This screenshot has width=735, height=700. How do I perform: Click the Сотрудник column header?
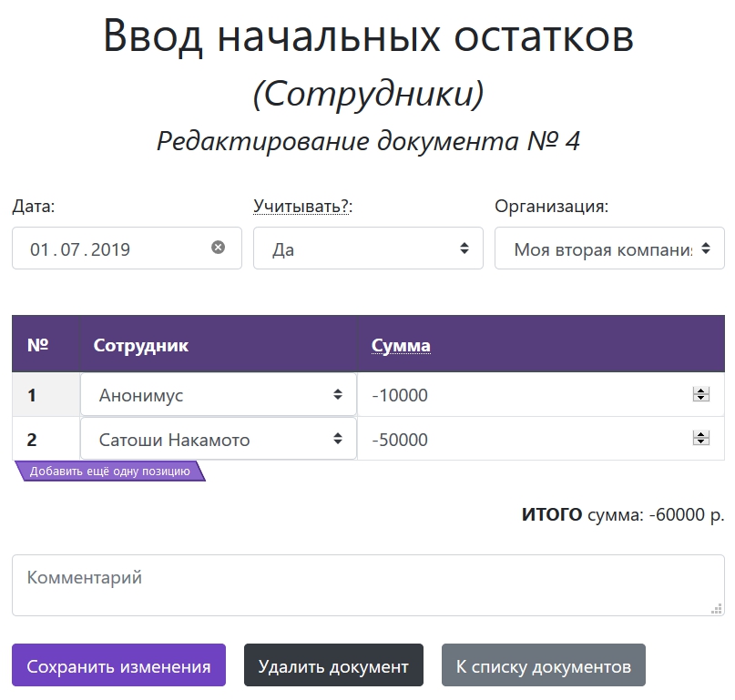pos(141,345)
